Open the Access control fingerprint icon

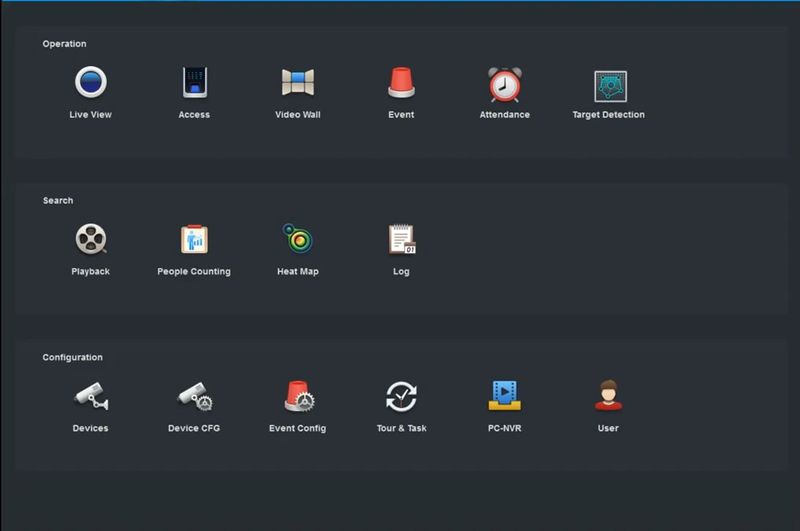[x=194, y=82]
